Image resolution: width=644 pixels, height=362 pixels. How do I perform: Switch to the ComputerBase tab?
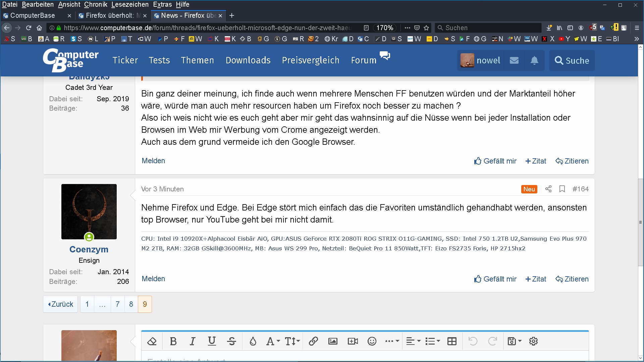[x=33, y=15]
